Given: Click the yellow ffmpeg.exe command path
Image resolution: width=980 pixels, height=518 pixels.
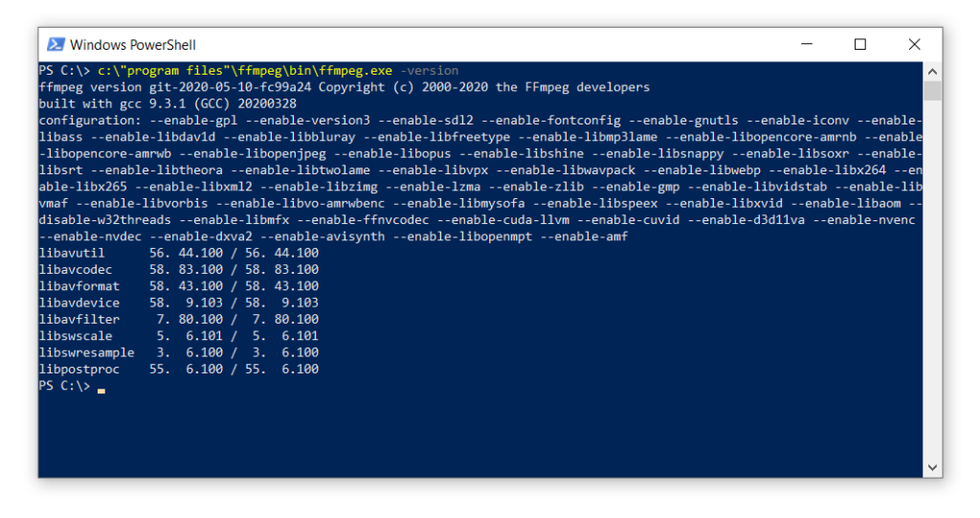Looking at the screenshot, I should (245, 71).
